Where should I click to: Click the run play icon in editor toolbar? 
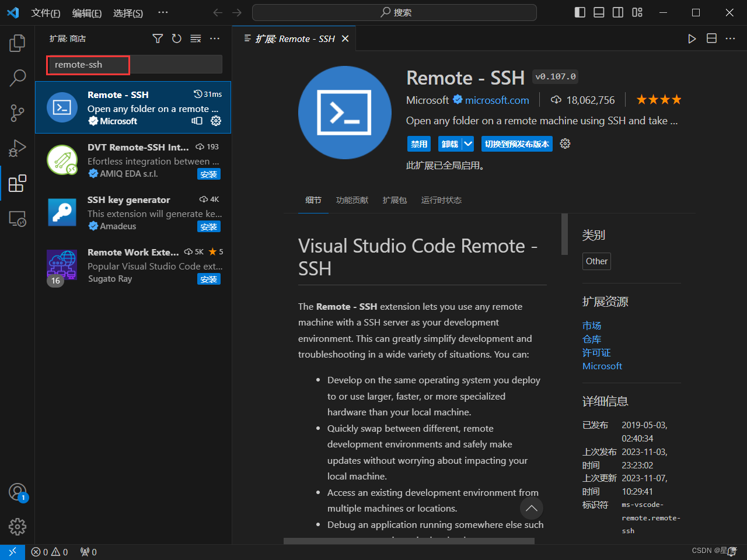click(x=692, y=38)
